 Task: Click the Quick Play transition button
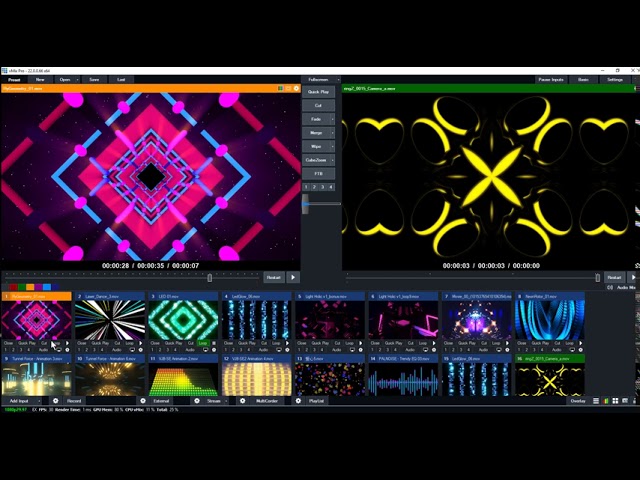point(318,90)
